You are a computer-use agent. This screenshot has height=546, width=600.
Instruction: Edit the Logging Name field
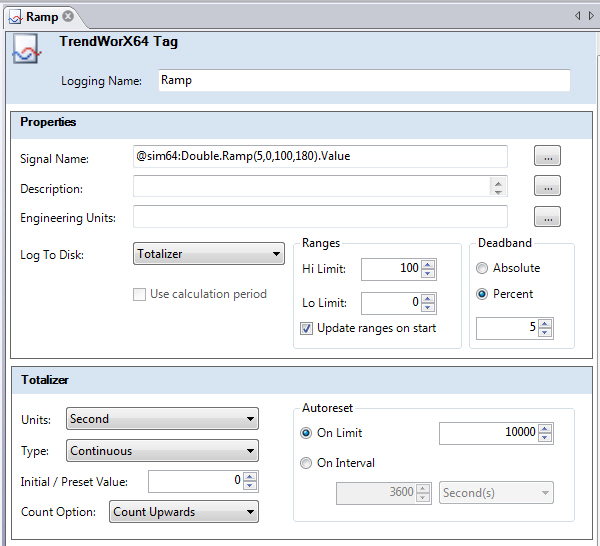point(364,80)
